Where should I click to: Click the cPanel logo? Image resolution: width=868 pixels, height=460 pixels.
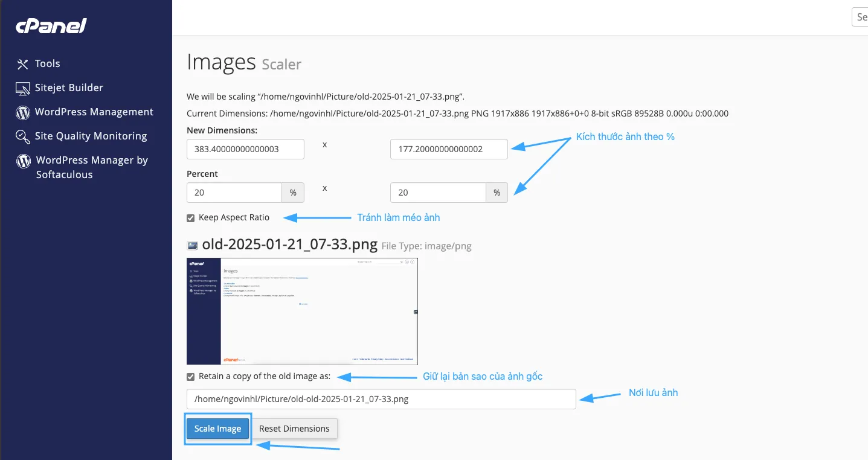pyautogui.click(x=51, y=26)
